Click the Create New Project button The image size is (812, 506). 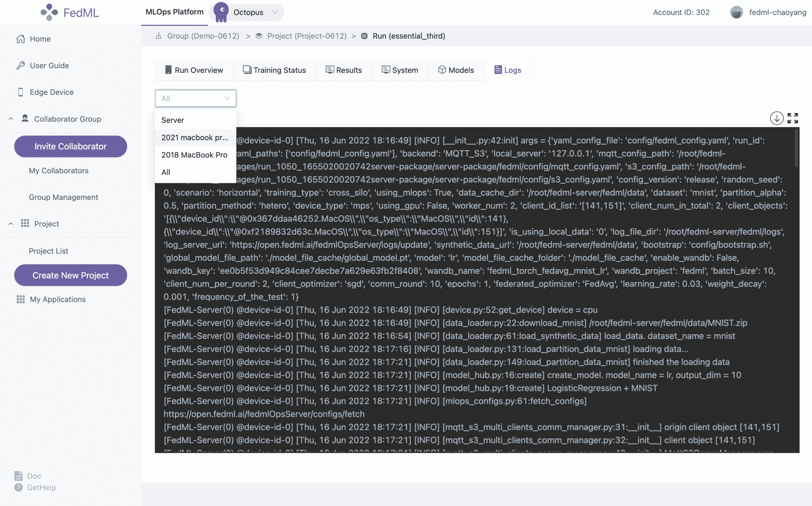pos(70,275)
